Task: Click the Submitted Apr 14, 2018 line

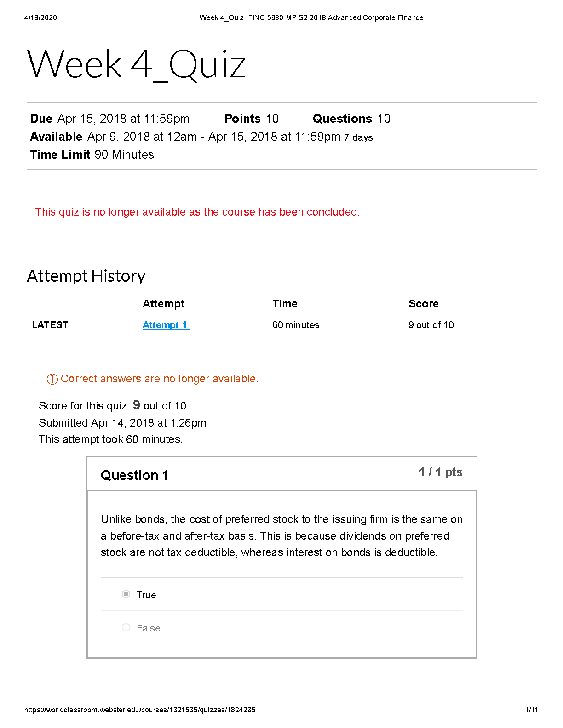Action: pyautogui.click(x=122, y=423)
